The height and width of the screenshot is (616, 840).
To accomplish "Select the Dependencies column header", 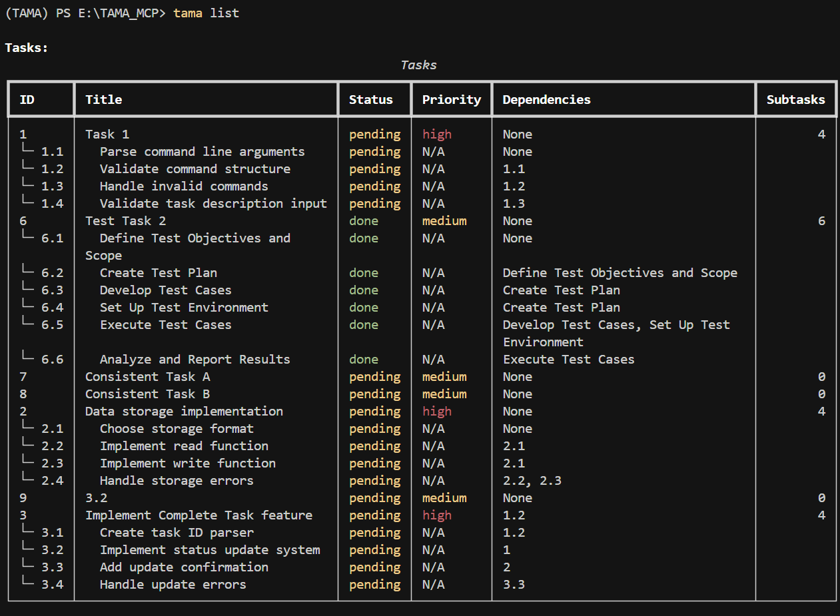I will [x=546, y=99].
